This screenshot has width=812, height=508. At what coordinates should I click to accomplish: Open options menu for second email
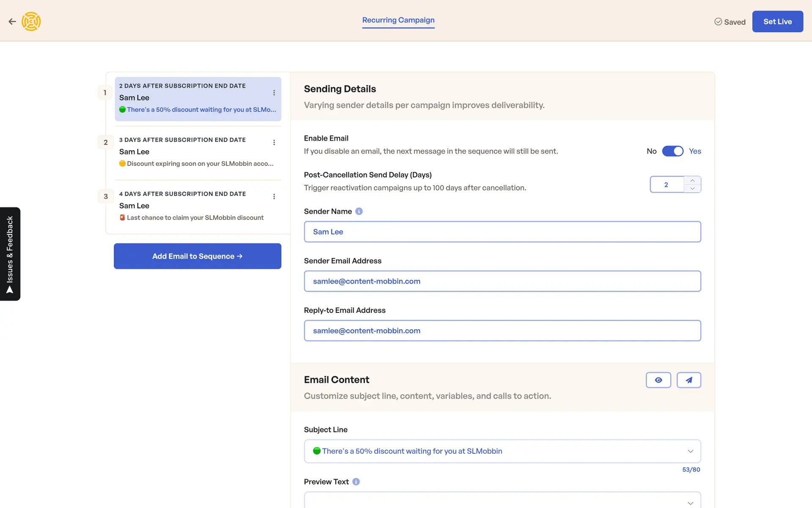[274, 143]
